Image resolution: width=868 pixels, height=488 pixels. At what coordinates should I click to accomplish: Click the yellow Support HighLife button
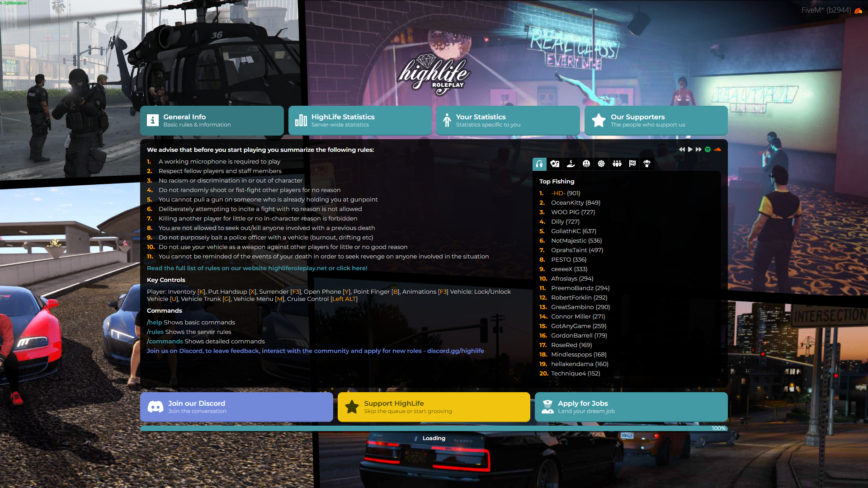coord(433,407)
